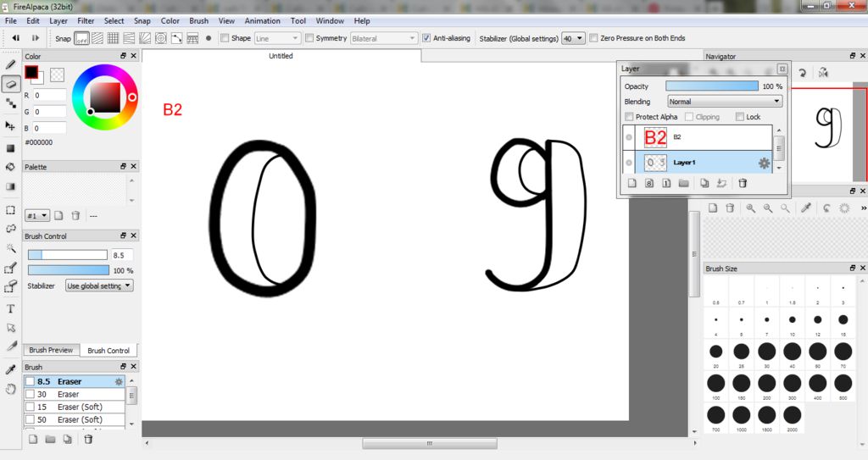Select the Bucket fill tool
868x460 pixels.
(x=10, y=167)
